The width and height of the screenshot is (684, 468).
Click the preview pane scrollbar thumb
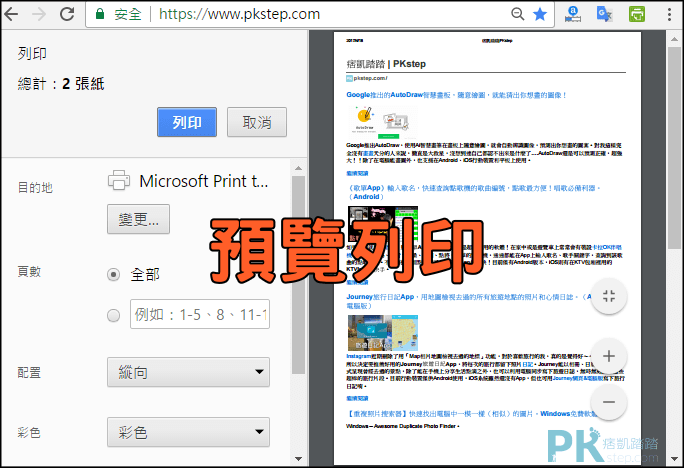[x=674, y=148]
